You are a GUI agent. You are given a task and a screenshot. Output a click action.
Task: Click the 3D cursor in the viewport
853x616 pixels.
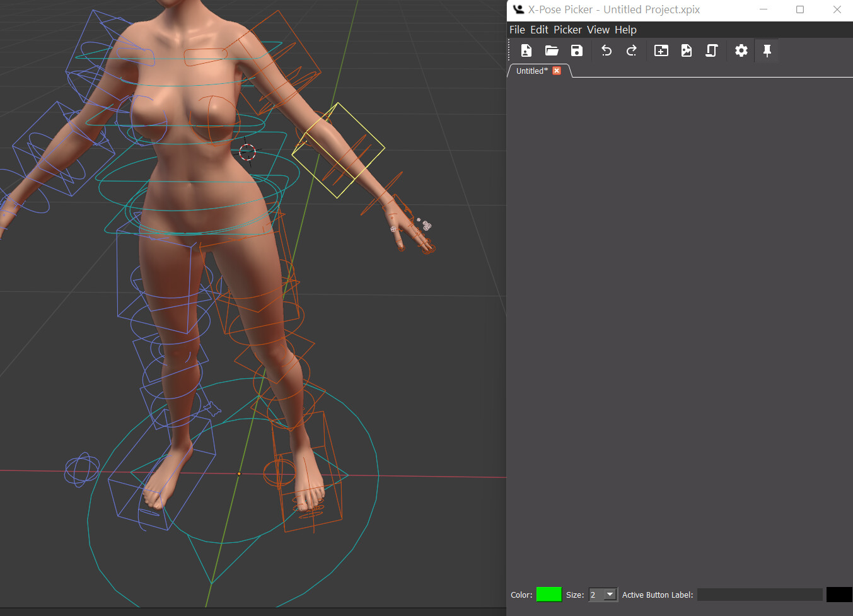point(247,151)
